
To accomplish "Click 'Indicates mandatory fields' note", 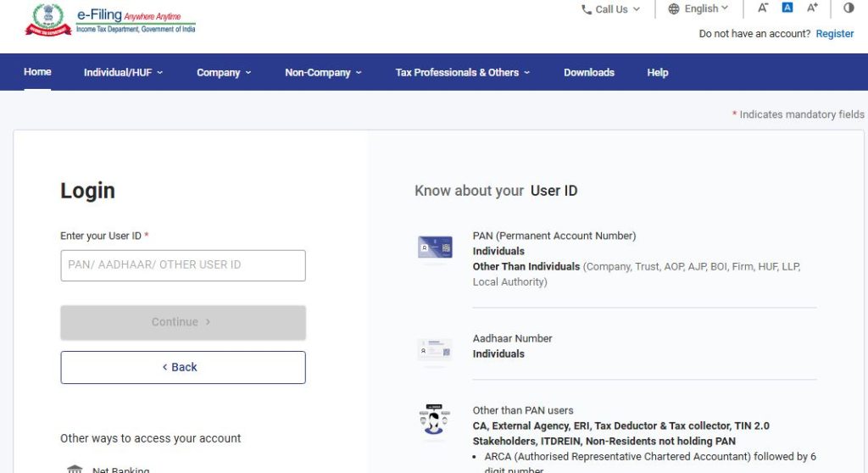I will coord(798,114).
